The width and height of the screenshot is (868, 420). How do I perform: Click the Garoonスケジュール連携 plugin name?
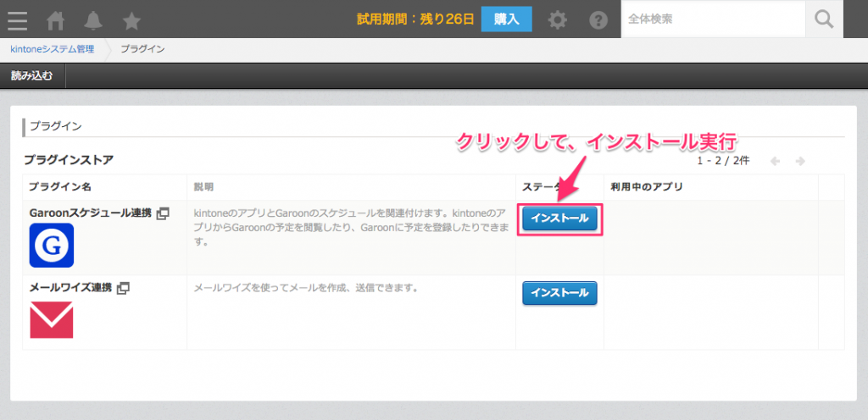(x=90, y=213)
